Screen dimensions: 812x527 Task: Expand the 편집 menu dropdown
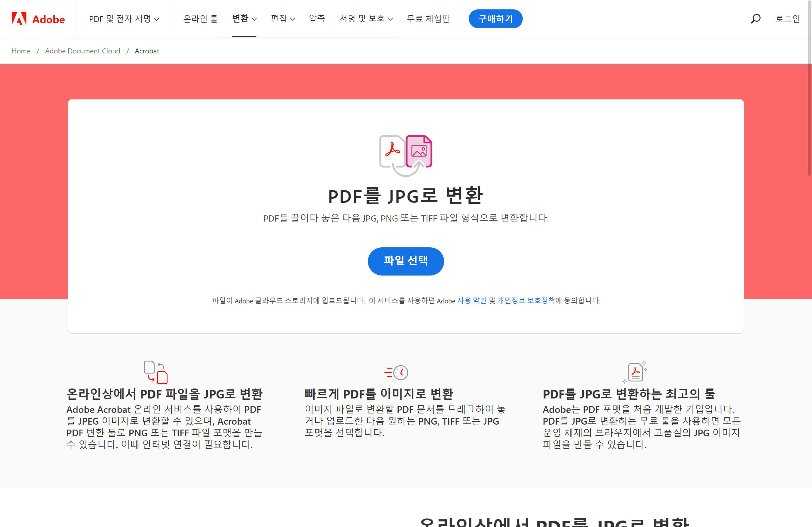(x=282, y=19)
